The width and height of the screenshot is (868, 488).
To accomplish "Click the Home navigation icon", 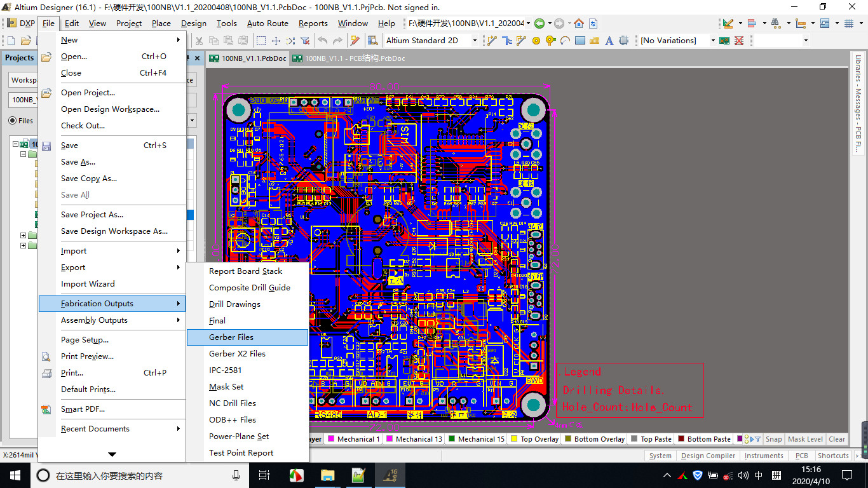I will pyautogui.click(x=579, y=24).
